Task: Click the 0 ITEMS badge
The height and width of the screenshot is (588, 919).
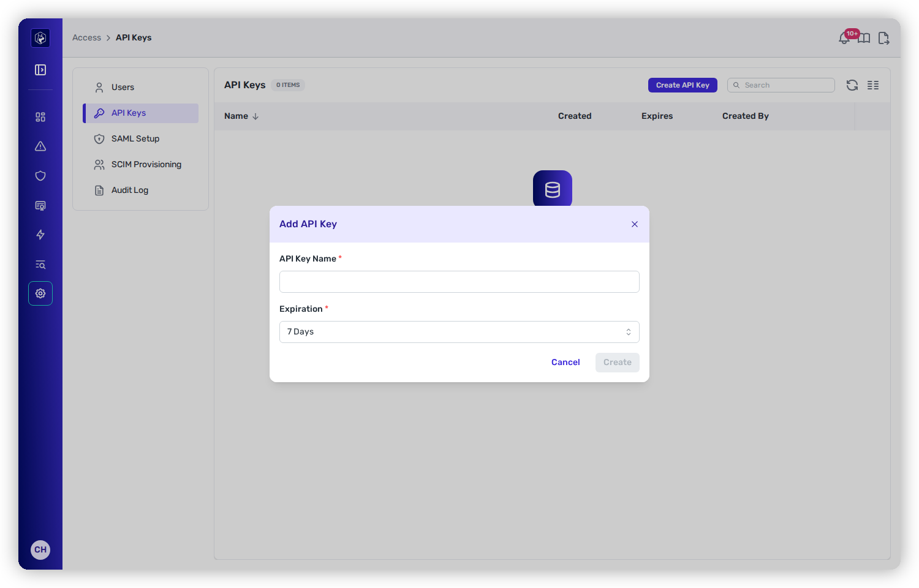Action: click(x=288, y=85)
